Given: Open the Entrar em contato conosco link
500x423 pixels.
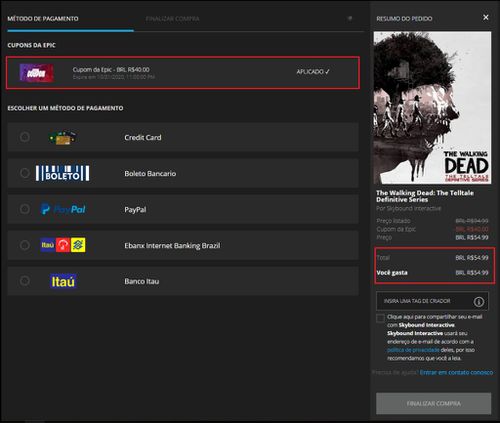Looking at the screenshot, I should point(456,372).
